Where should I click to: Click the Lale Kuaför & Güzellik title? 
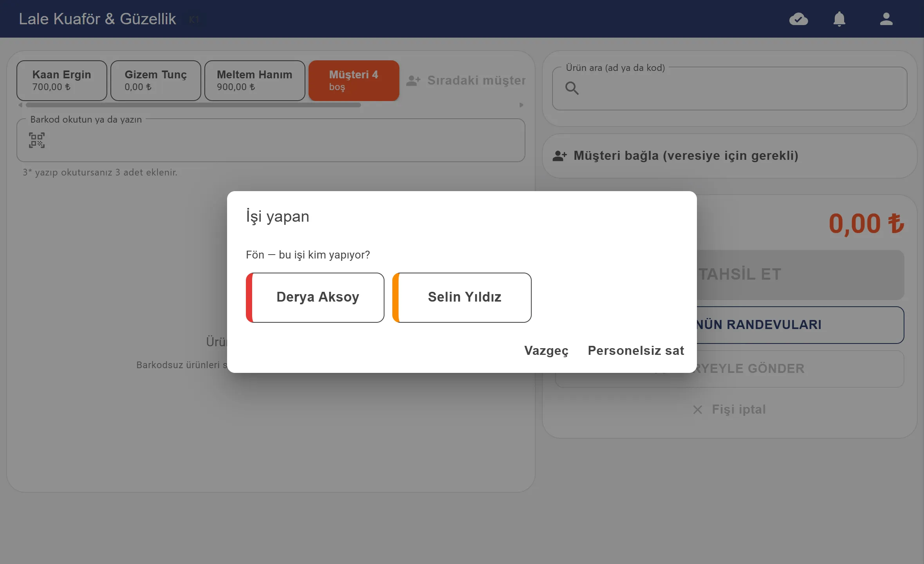tap(97, 19)
